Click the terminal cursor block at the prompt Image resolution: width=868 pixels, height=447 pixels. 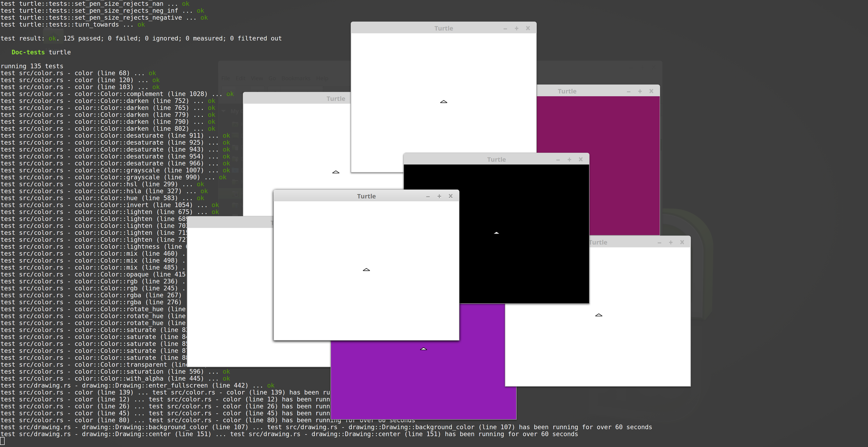2,441
